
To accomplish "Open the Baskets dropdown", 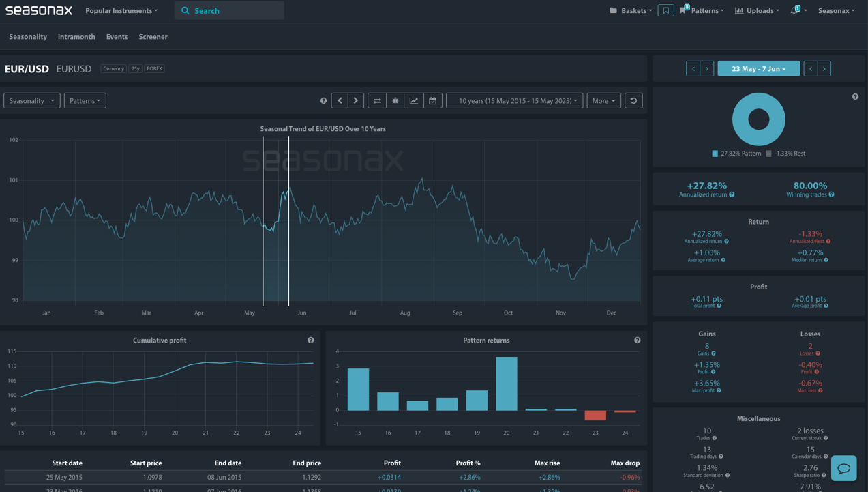I will click(x=631, y=10).
